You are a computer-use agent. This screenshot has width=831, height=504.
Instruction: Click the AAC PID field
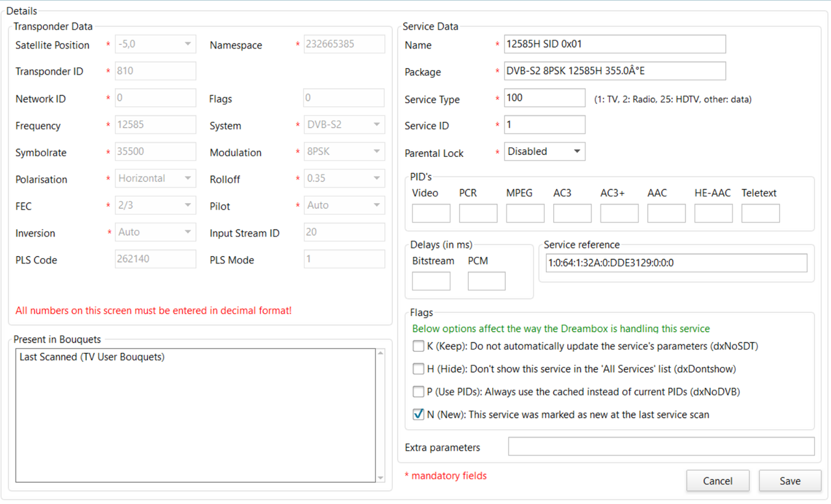666,213
